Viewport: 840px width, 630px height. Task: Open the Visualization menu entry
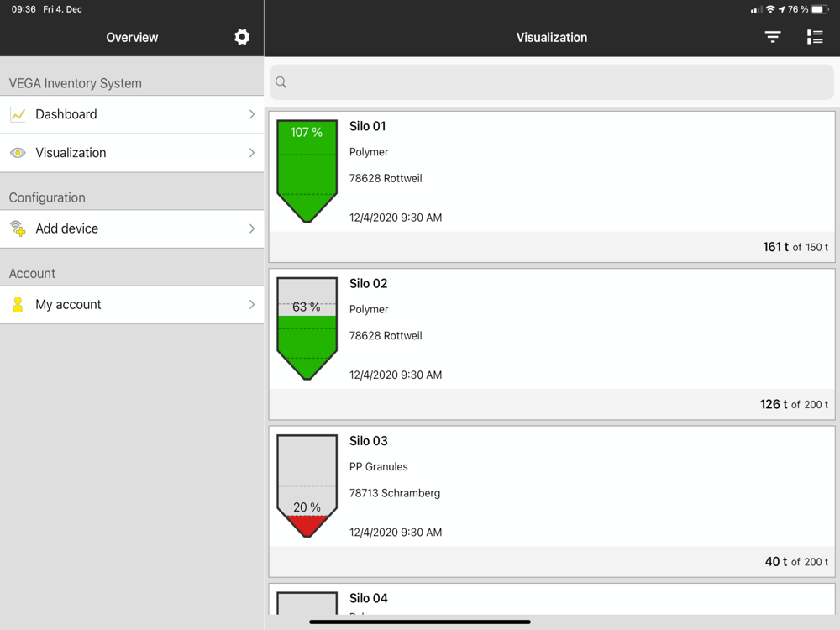(x=132, y=153)
